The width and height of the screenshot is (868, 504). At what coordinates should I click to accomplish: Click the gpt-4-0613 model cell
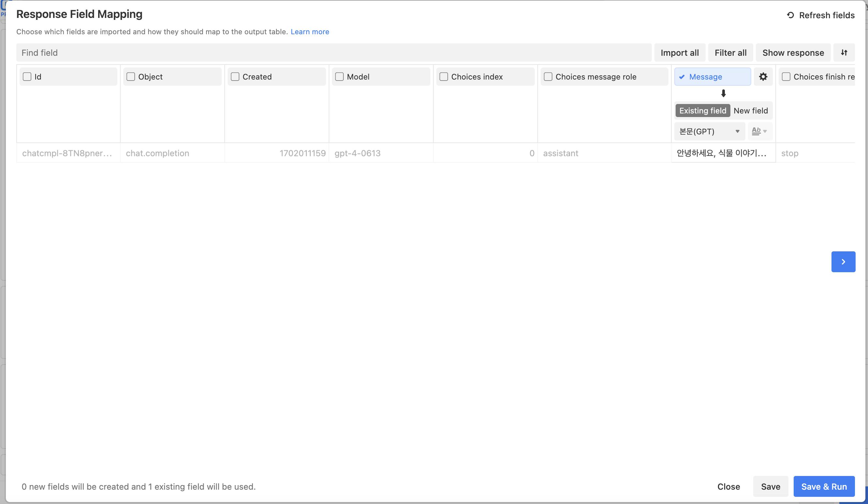[381, 153]
